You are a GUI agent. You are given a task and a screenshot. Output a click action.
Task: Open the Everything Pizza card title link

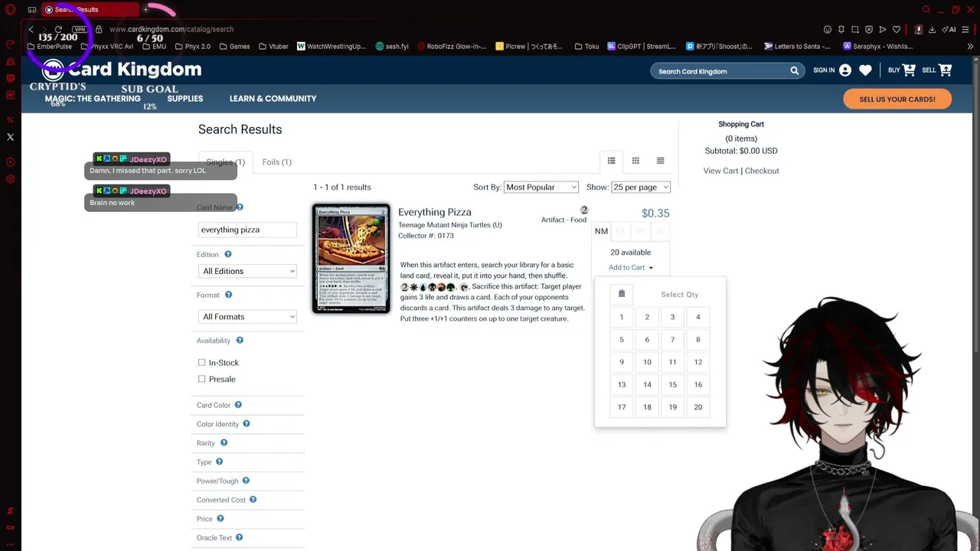pos(435,212)
